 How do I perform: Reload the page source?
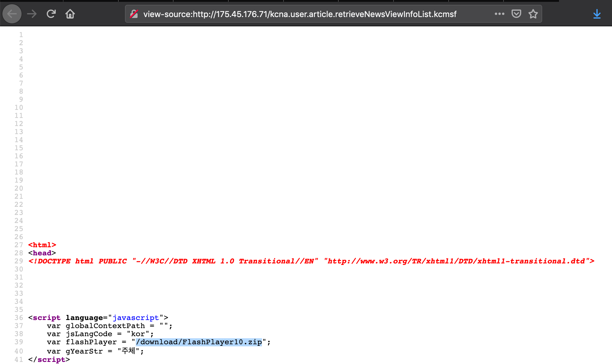51,14
